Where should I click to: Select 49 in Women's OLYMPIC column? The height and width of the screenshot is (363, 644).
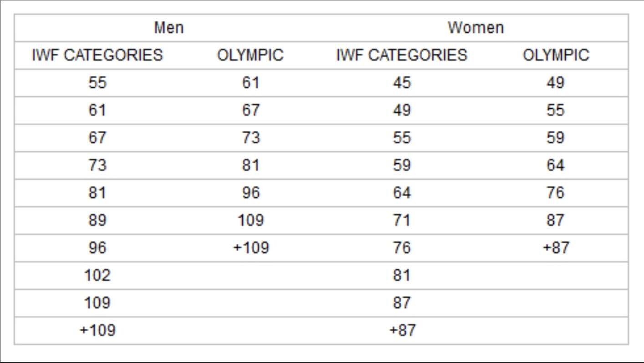[555, 83]
